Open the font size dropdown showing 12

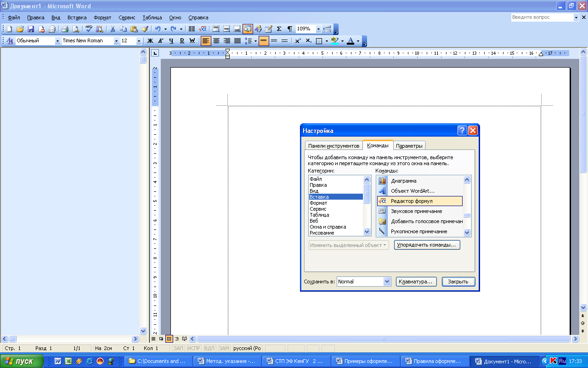pos(139,41)
